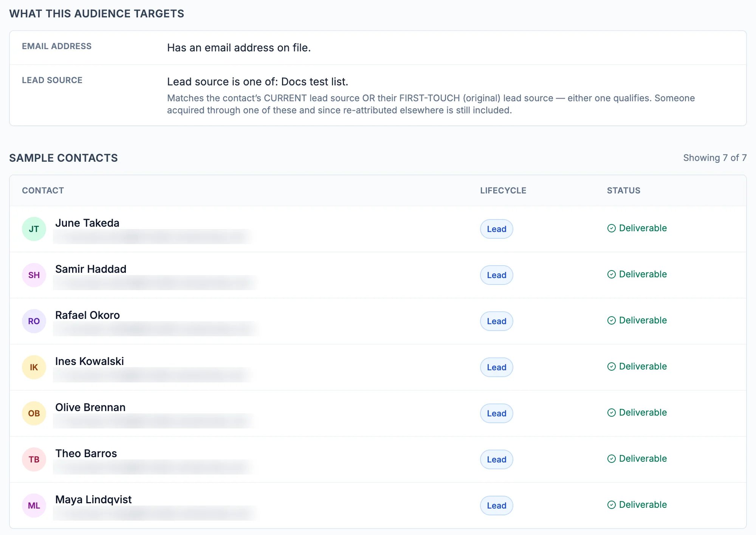Click the Deliverable status text for Olive Brennan
Image resolution: width=756 pixels, height=535 pixels.
click(643, 413)
